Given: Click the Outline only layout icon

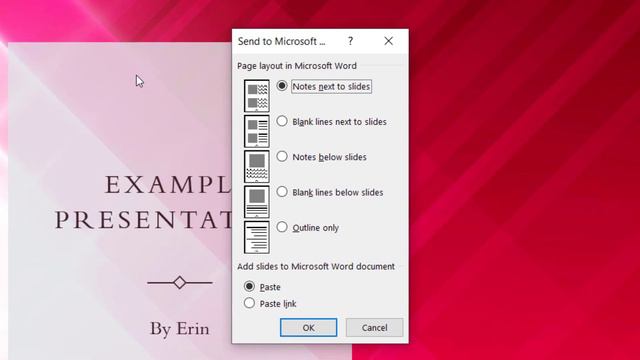Looking at the screenshot, I should (257, 237).
